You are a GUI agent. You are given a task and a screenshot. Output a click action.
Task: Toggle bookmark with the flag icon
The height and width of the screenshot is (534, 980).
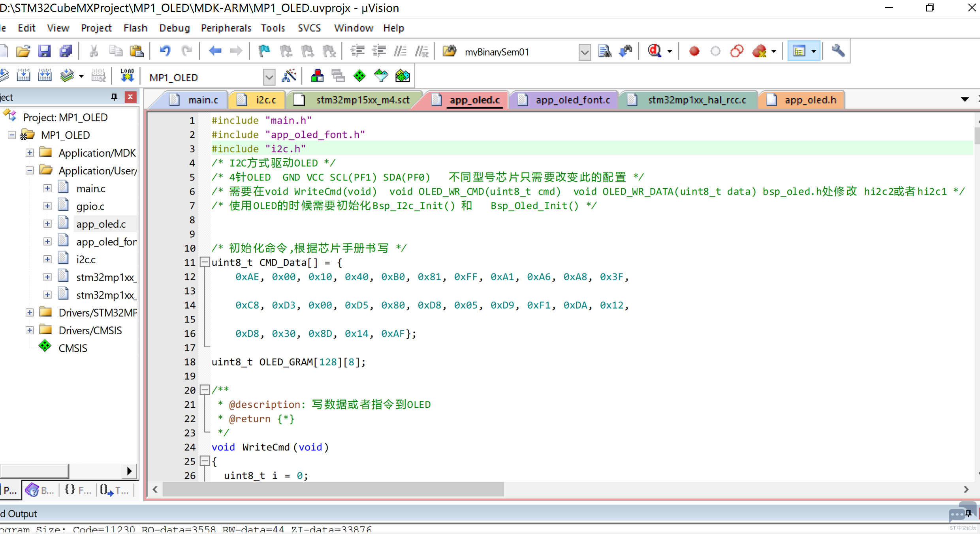pos(264,51)
